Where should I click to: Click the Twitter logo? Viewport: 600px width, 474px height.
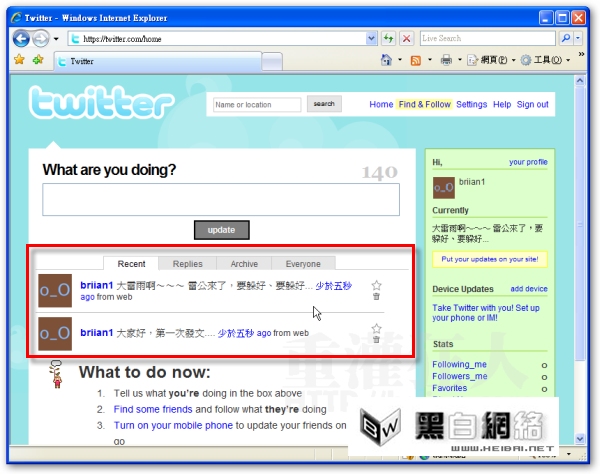click(102, 102)
